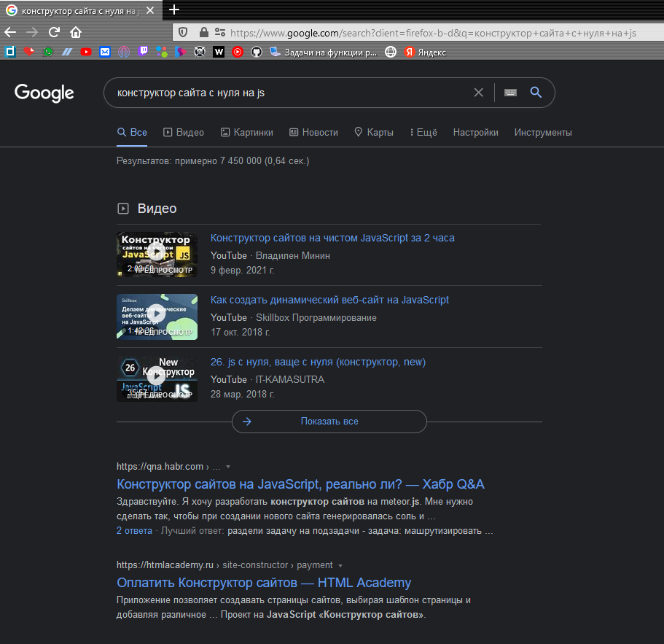
Task: Open the globe bookmark icon
Action: click(x=391, y=52)
